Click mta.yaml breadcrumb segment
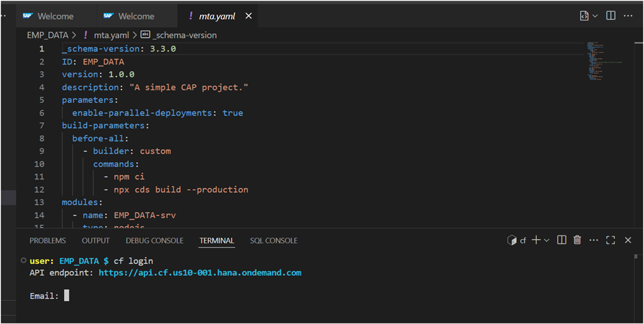This screenshot has height=324, width=644. click(112, 35)
